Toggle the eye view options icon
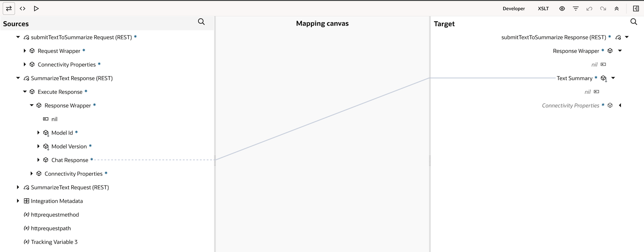 [562, 9]
